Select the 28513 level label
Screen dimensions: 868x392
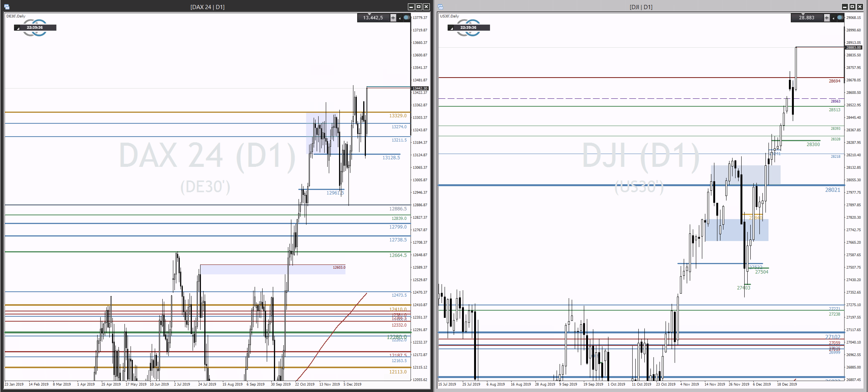835,110
